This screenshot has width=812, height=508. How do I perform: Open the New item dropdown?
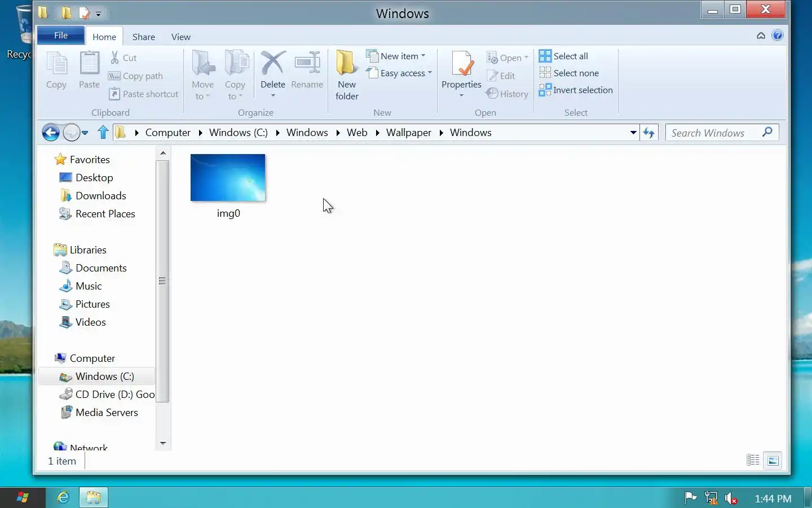pyautogui.click(x=396, y=56)
